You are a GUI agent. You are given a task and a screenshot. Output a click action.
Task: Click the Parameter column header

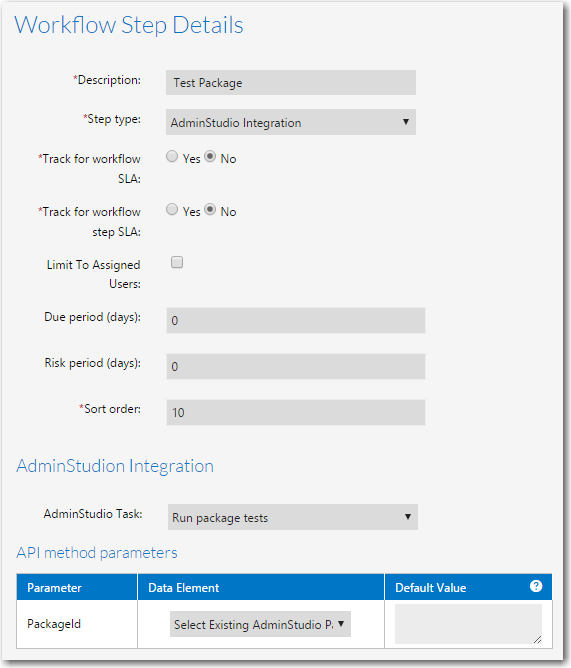coord(77,587)
